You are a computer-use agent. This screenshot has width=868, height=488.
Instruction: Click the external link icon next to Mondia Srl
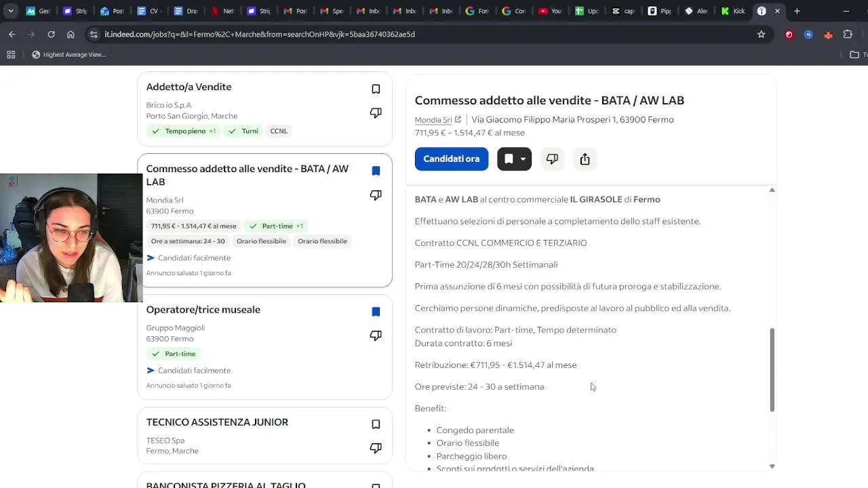click(458, 119)
